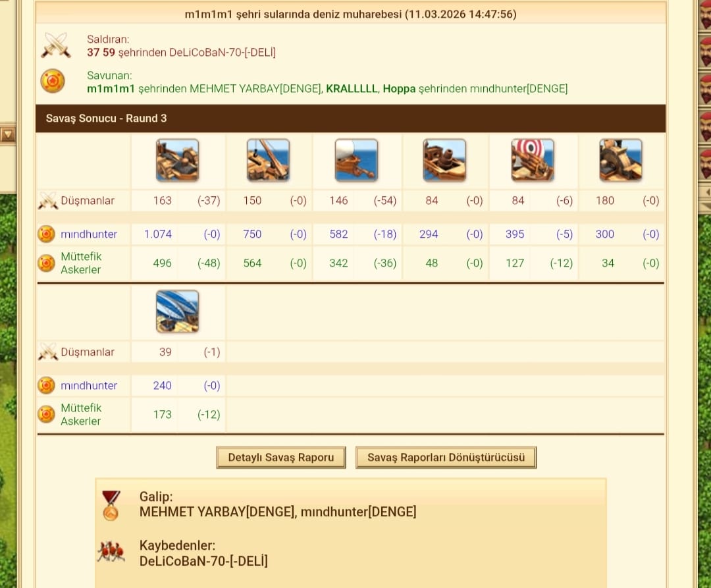Click allied troops losses (-48)
The height and width of the screenshot is (588, 711).
(209, 263)
